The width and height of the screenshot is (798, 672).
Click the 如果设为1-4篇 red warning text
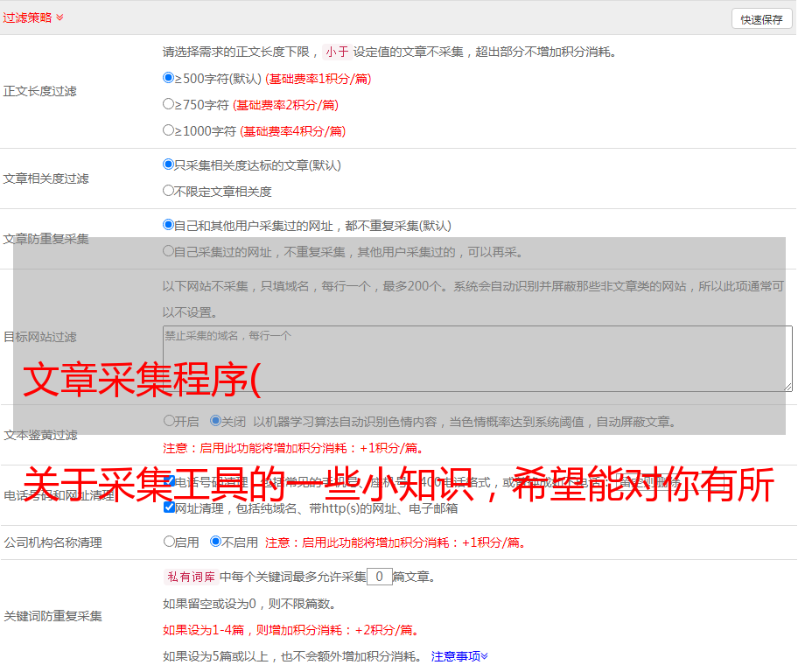290,630
